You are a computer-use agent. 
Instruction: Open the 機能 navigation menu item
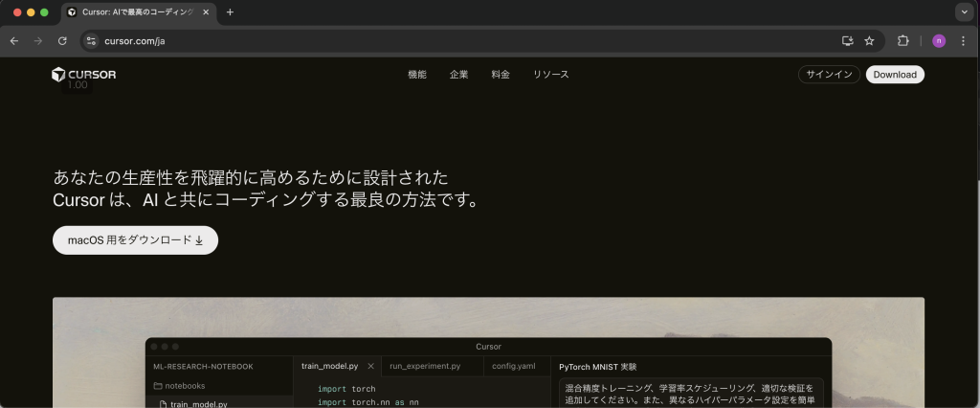pyautogui.click(x=417, y=75)
